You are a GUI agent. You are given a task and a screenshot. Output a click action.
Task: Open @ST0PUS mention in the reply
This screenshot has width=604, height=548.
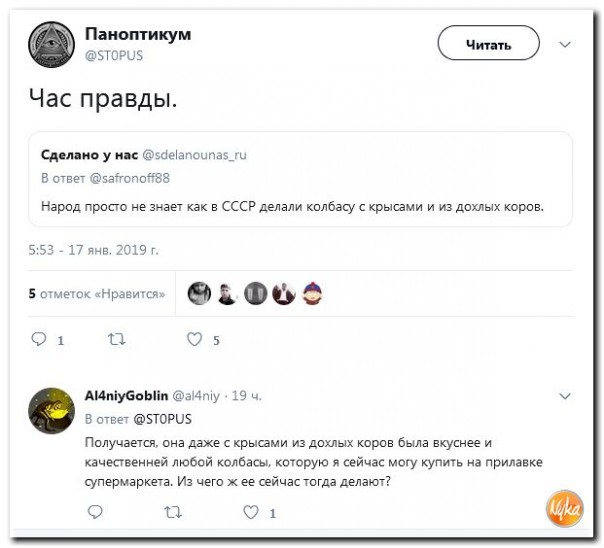click(x=162, y=419)
